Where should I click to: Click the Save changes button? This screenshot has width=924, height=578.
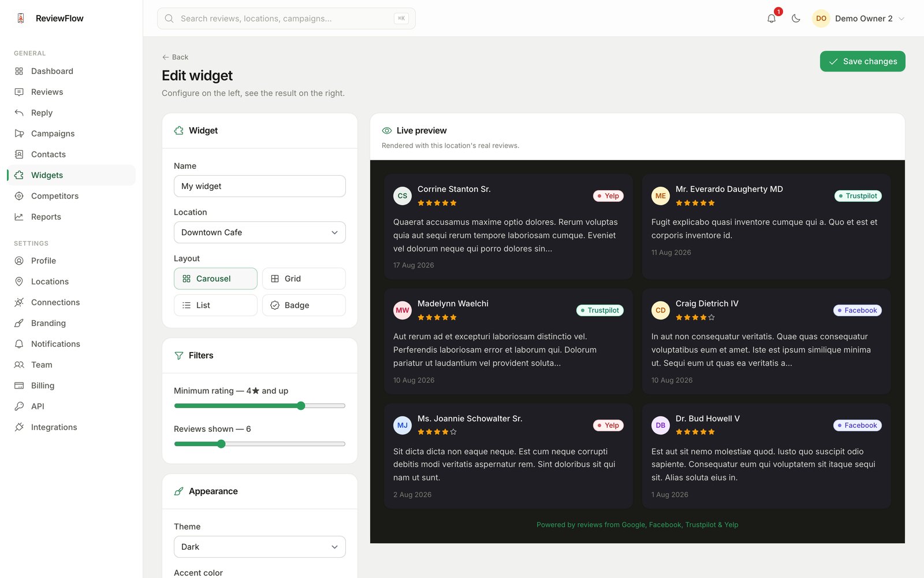pos(863,61)
